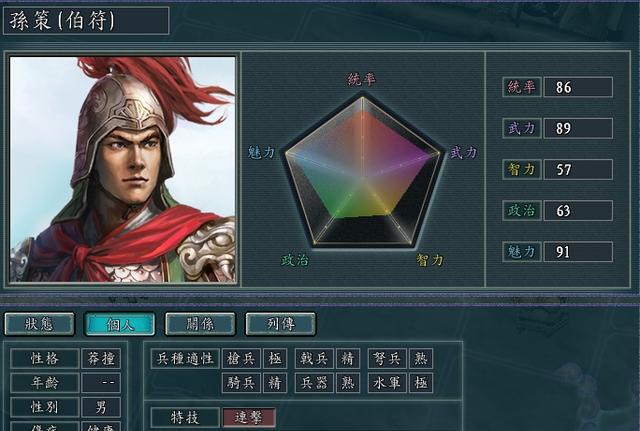Open the 狀態 status tab
This screenshot has width=640, height=431.
click(40, 324)
